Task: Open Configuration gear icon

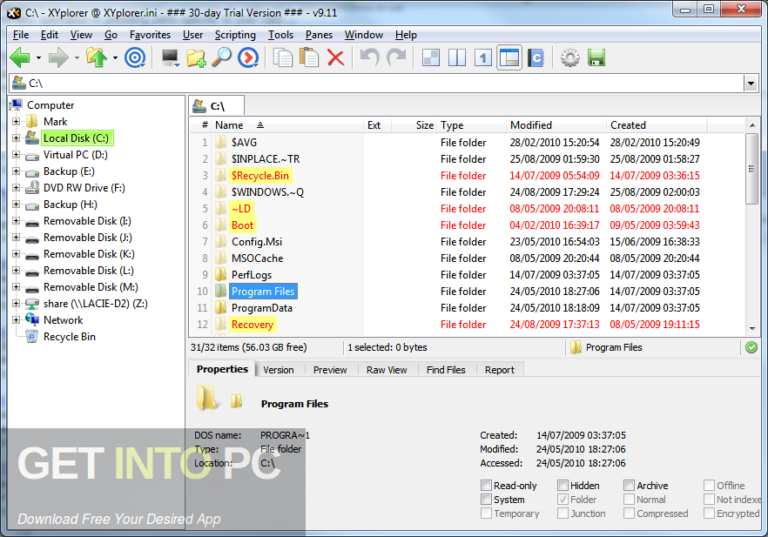Action: point(570,58)
